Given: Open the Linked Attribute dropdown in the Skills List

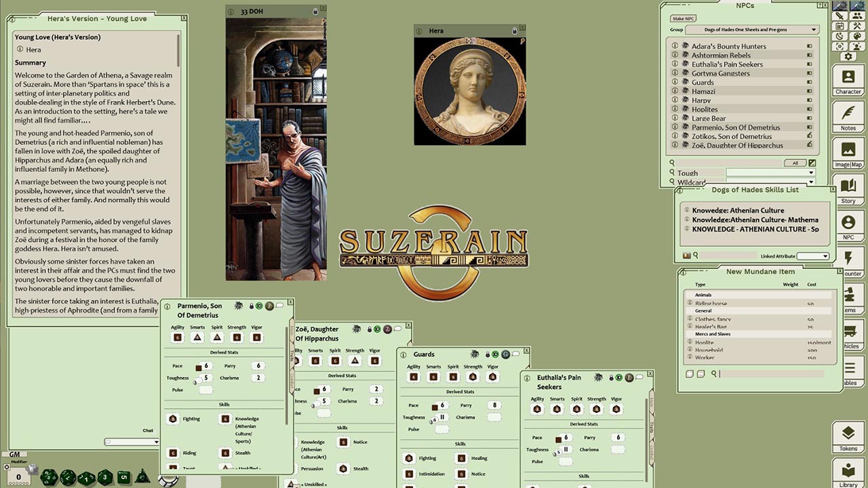Looking at the screenshot, I should 813,256.
